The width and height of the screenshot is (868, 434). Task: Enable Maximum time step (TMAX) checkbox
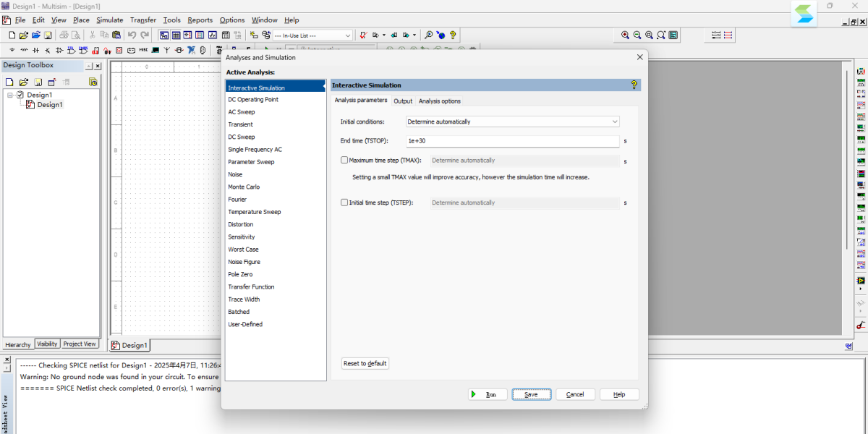tap(344, 161)
